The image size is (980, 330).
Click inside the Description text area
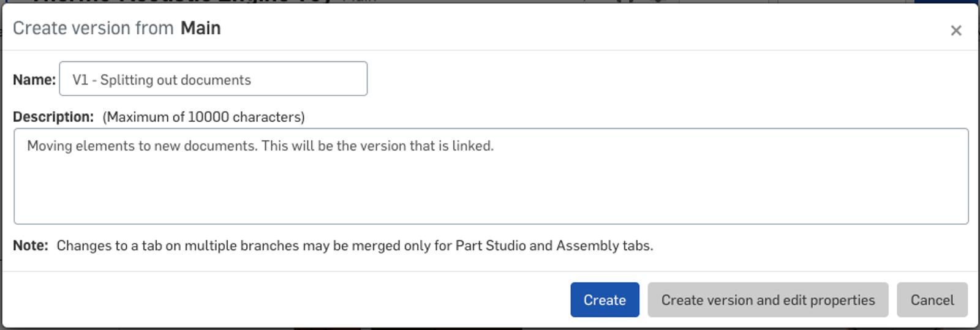(490, 176)
